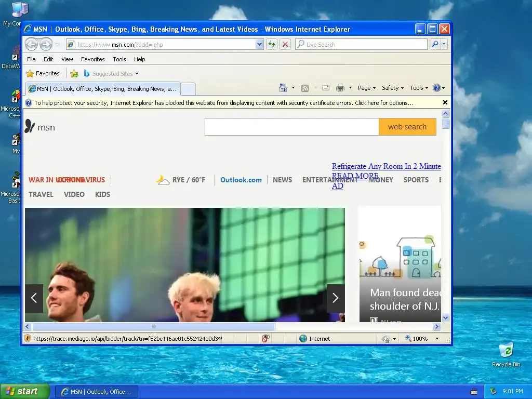Go forward with the Forward arrow button
This screenshot has height=399, width=532.
pyautogui.click(x=46, y=44)
